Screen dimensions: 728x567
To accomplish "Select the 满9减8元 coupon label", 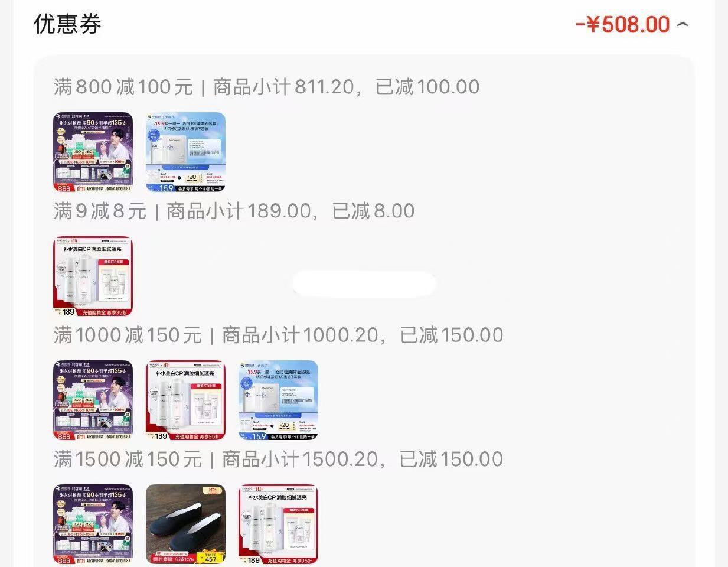I will pos(100,211).
